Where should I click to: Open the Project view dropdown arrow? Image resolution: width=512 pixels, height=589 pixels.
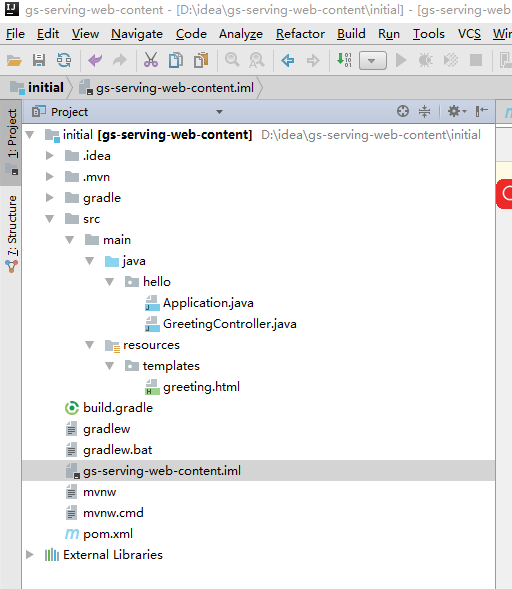[x=219, y=112]
